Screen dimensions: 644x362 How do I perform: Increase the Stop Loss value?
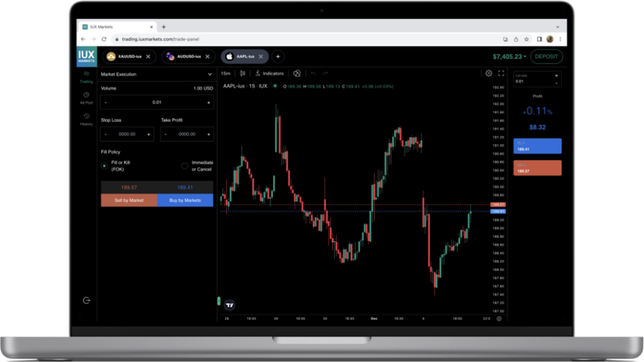point(149,134)
